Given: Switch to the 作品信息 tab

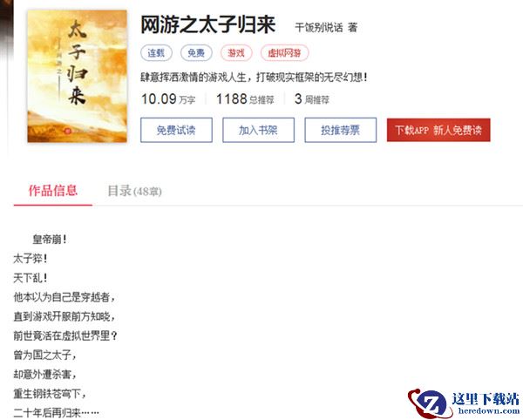Looking at the screenshot, I should click(52, 191).
